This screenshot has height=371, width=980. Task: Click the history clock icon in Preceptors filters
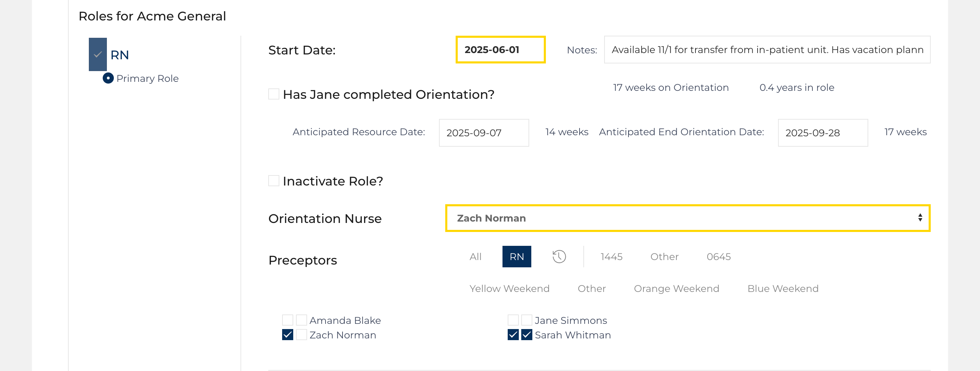(559, 257)
